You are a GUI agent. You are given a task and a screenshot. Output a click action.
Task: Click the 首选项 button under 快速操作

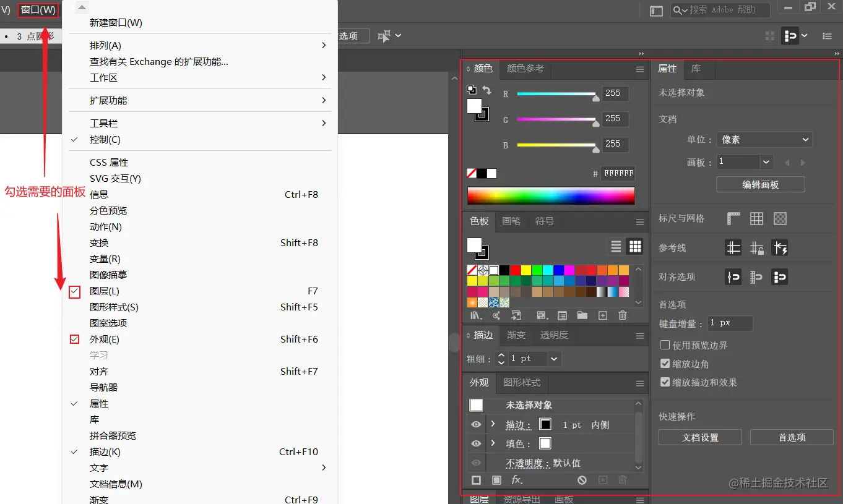tap(792, 437)
